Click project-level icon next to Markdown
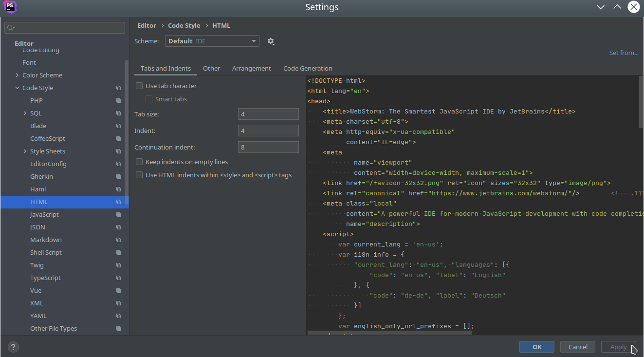 click(x=118, y=240)
